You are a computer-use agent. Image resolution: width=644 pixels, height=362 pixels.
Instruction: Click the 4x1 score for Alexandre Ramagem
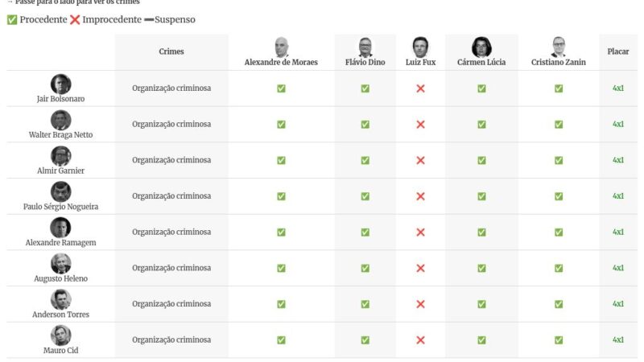618,232
